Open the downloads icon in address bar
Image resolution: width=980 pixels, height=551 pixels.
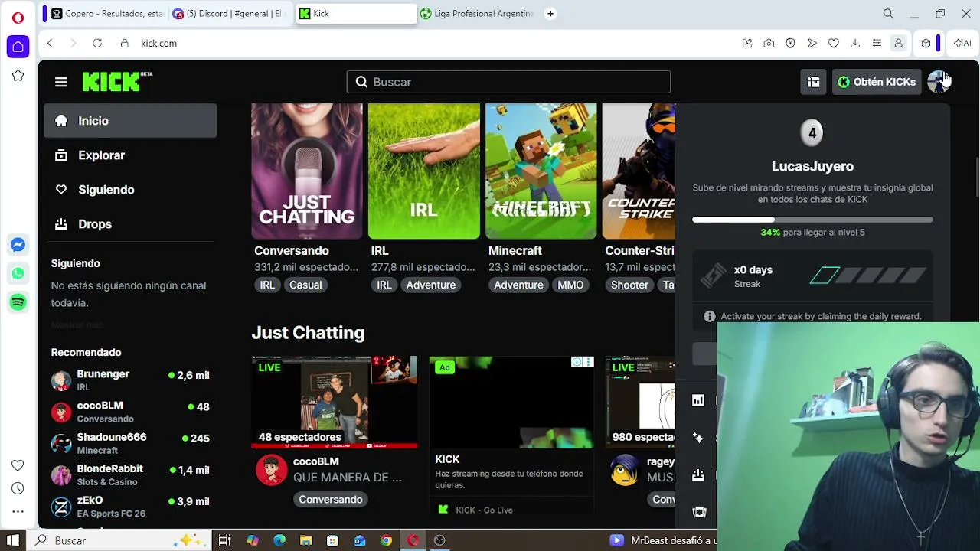855,43
